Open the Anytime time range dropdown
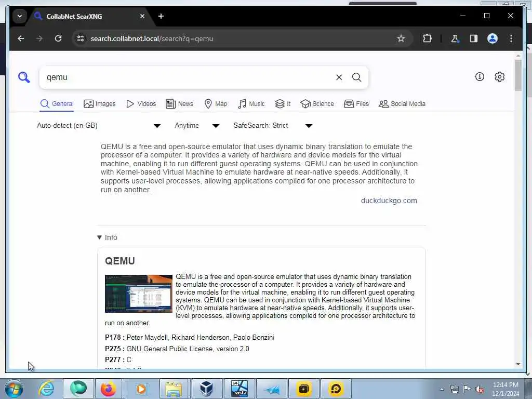The image size is (532, 399). (197, 126)
